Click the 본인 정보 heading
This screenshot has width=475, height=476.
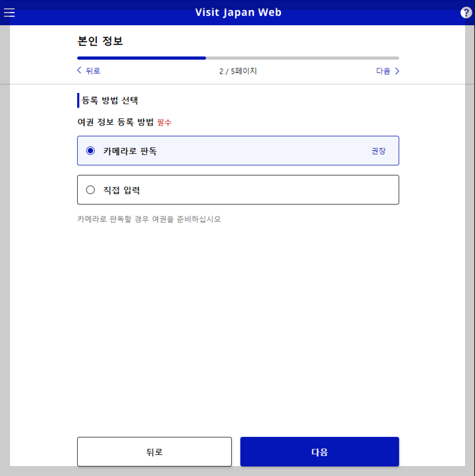point(100,41)
